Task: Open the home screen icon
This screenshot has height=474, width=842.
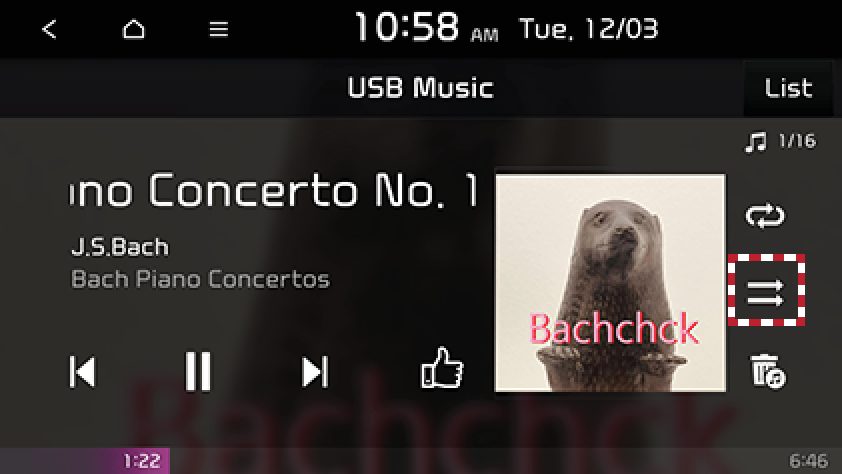Action: [x=133, y=29]
